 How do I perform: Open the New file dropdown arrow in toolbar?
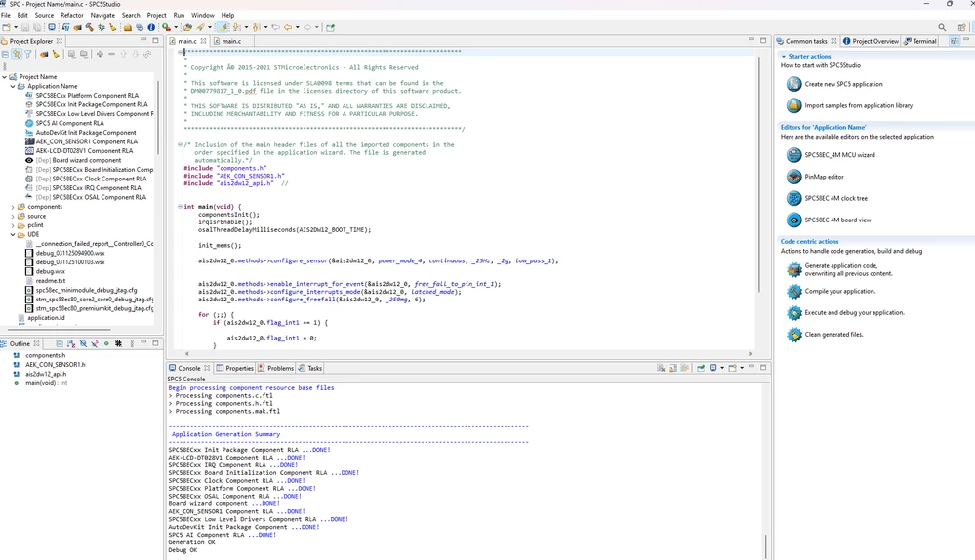click(x=16, y=27)
